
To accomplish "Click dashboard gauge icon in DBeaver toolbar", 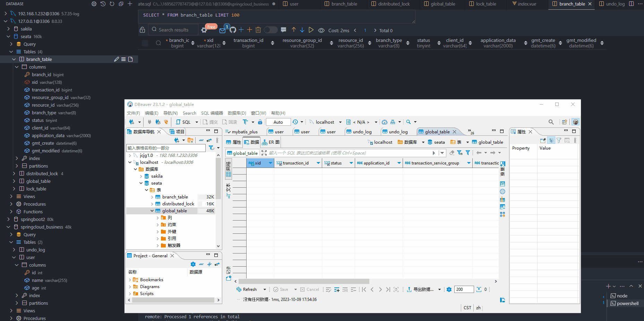I will (x=385, y=122).
